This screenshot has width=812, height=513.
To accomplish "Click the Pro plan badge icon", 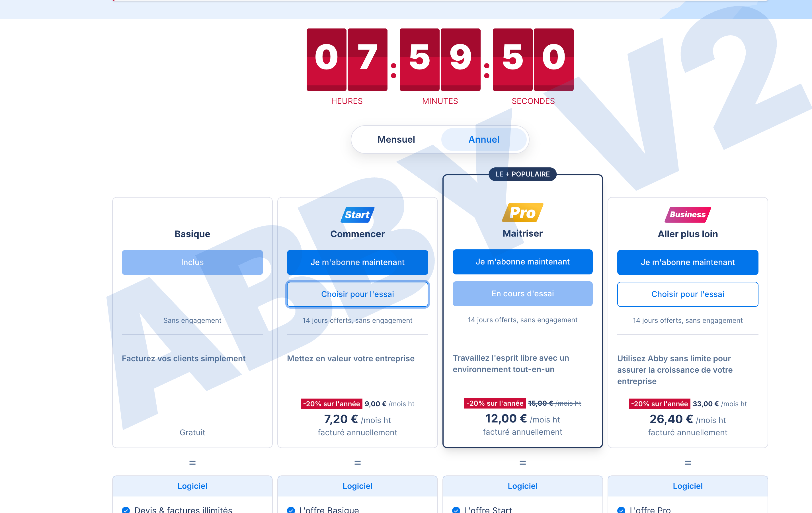I will (522, 212).
